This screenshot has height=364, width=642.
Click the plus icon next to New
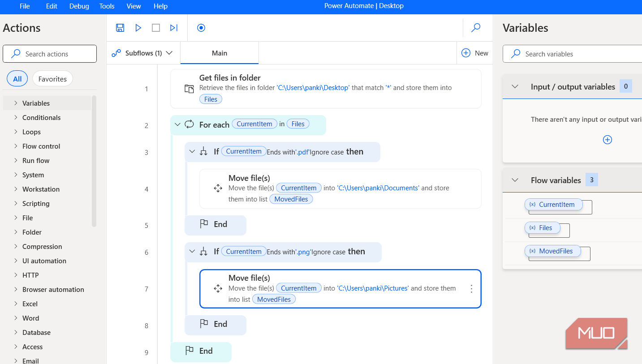click(466, 53)
